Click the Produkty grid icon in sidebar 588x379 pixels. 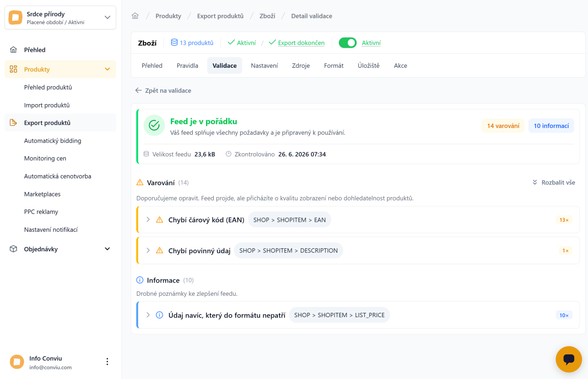click(x=14, y=69)
